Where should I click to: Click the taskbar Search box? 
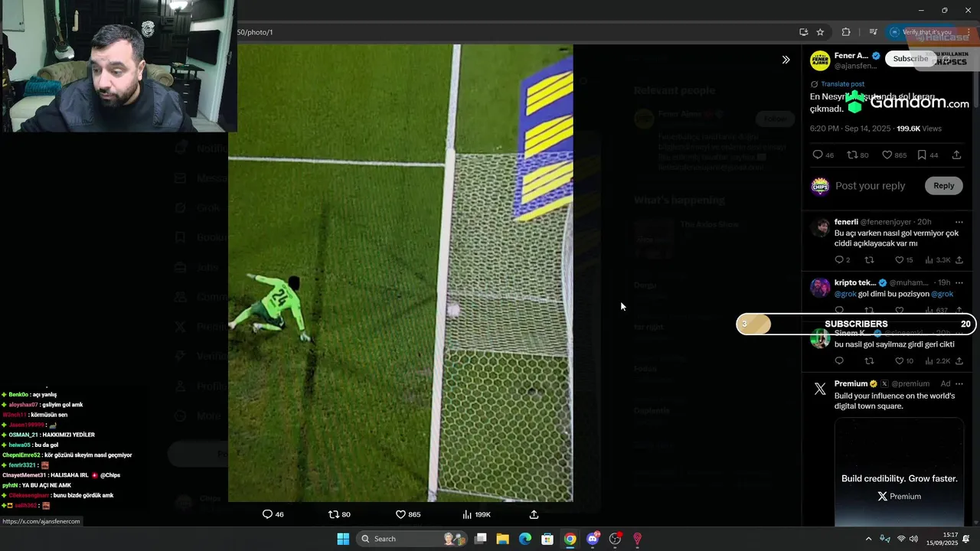tap(412, 539)
